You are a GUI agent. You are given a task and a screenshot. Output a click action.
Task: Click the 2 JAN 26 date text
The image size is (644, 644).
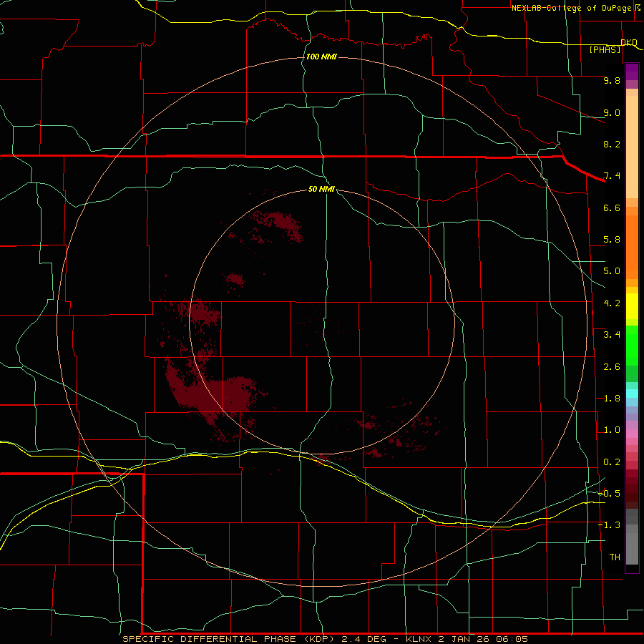tap(464, 639)
